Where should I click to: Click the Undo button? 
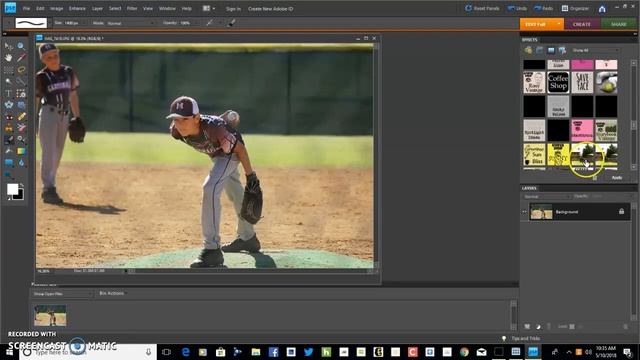[517, 8]
